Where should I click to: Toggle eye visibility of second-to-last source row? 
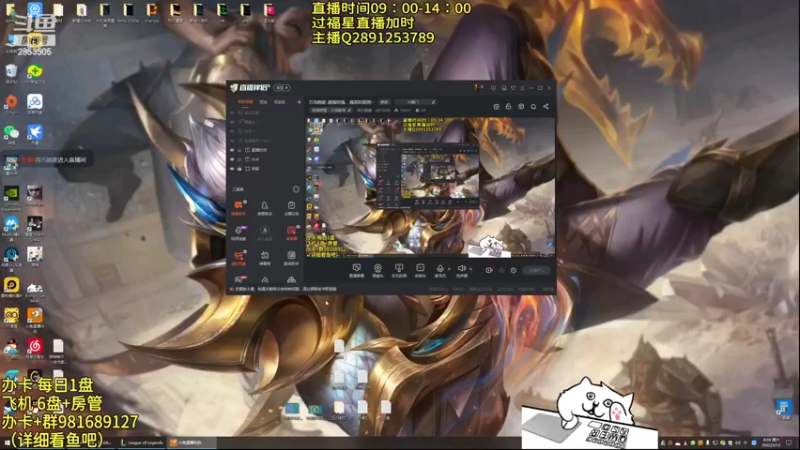232,159
